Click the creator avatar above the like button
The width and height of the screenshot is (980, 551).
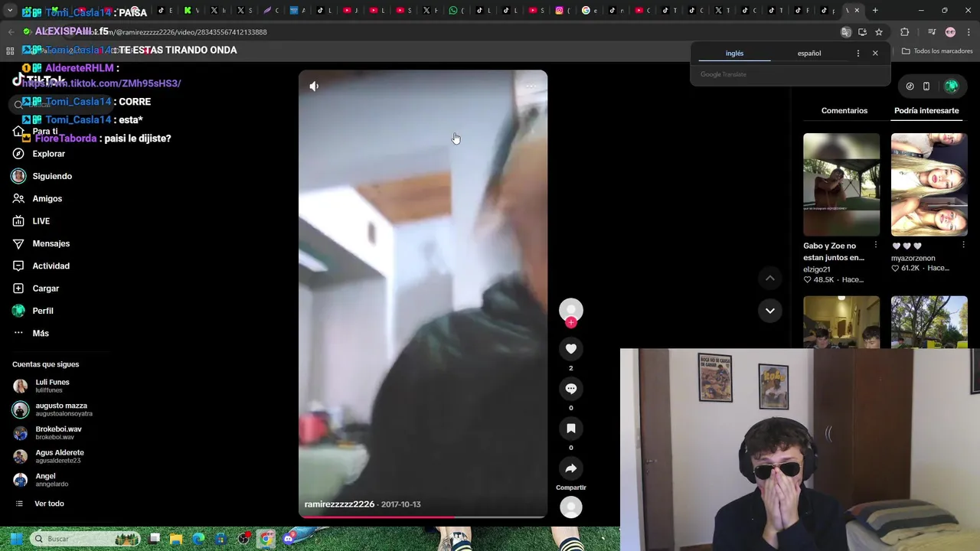[x=571, y=310]
